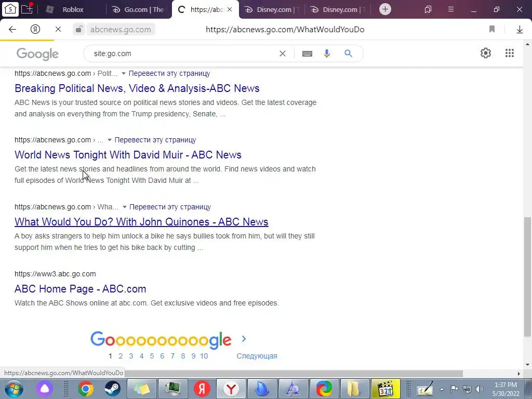Open Steam from the taskbar

pos(112,389)
